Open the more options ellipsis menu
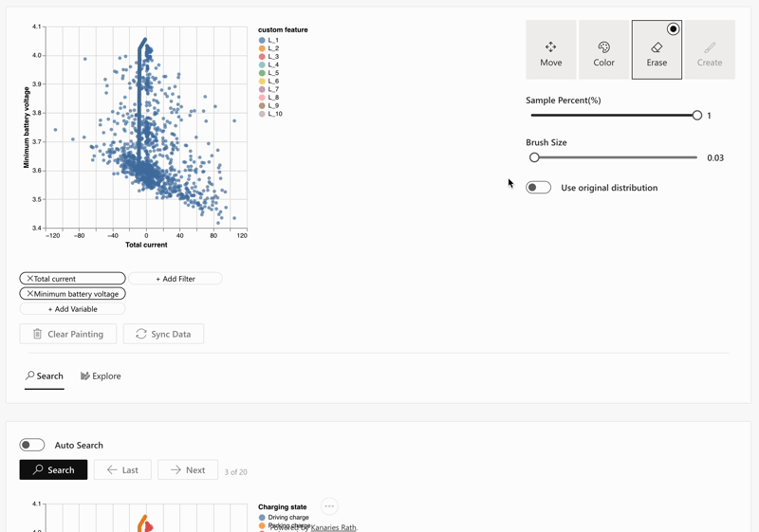The width and height of the screenshot is (759, 532). 329,506
